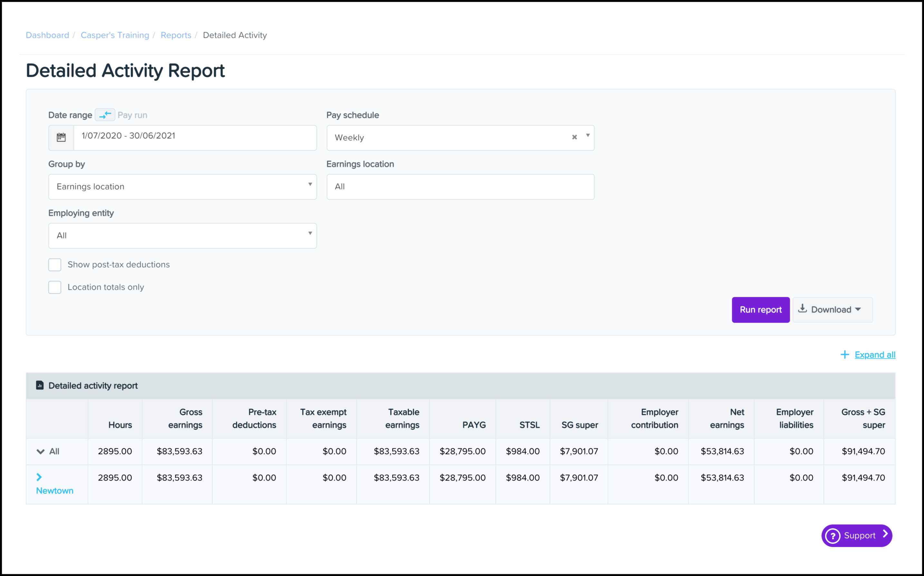Screen dimensions: 924x576
Task: Open the Employing entity dropdown
Action: point(182,235)
